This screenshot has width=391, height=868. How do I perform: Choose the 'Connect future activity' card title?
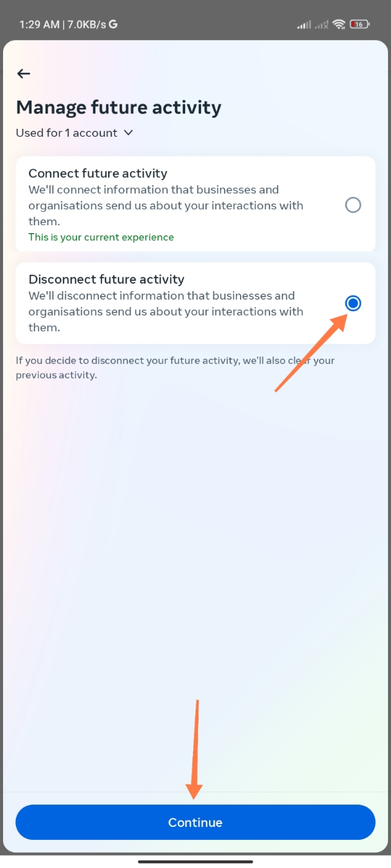tap(98, 173)
